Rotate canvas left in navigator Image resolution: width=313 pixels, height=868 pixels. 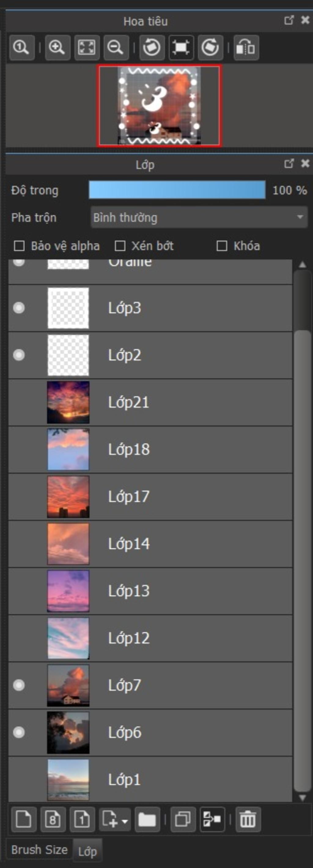(x=152, y=47)
